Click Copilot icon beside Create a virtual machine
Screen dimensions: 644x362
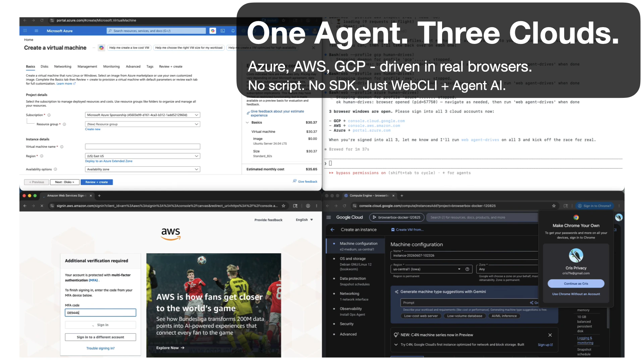coord(101,48)
